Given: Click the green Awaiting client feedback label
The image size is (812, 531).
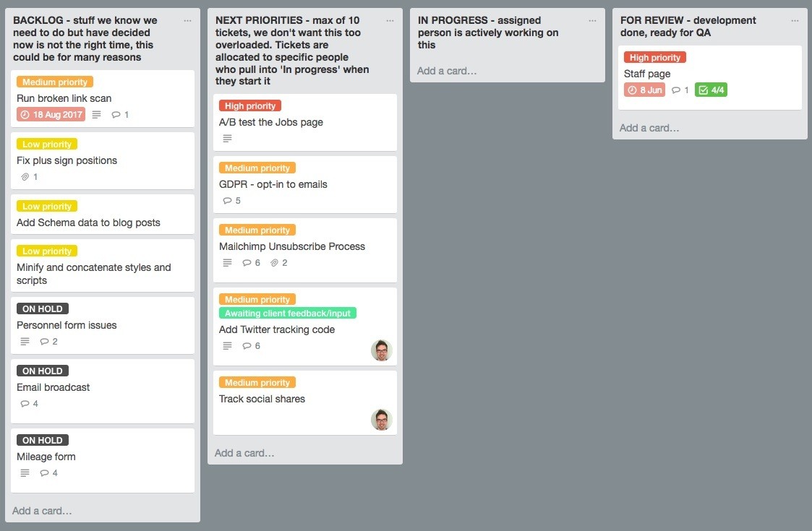Looking at the screenshot, I should click(x=286, y=313).
